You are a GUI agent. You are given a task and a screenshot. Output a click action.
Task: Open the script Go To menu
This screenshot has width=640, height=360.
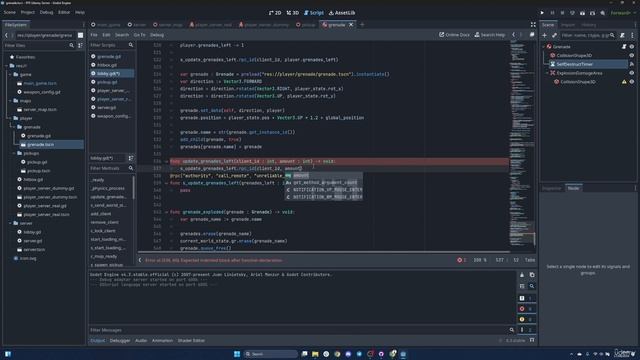point(139,35)
